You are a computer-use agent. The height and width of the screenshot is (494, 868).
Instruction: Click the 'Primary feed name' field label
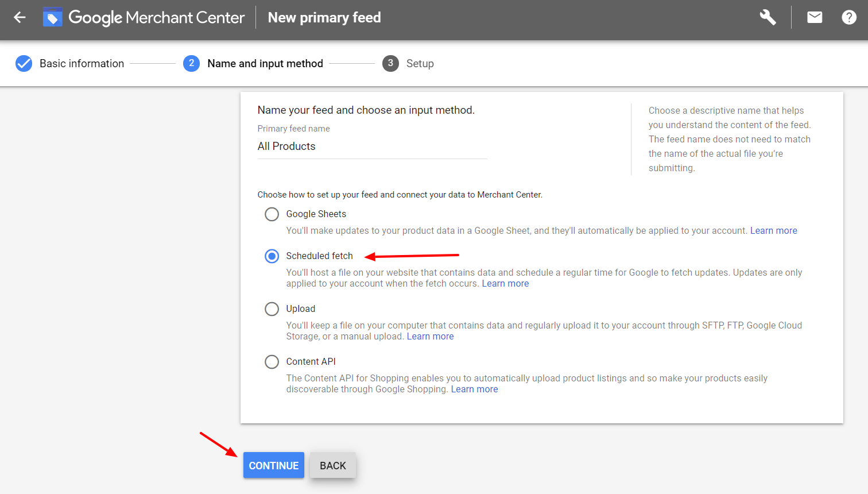click(x=293, y=129)
